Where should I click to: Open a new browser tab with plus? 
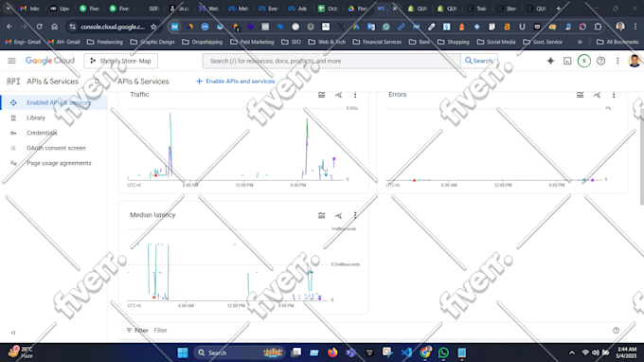(558, 9)
